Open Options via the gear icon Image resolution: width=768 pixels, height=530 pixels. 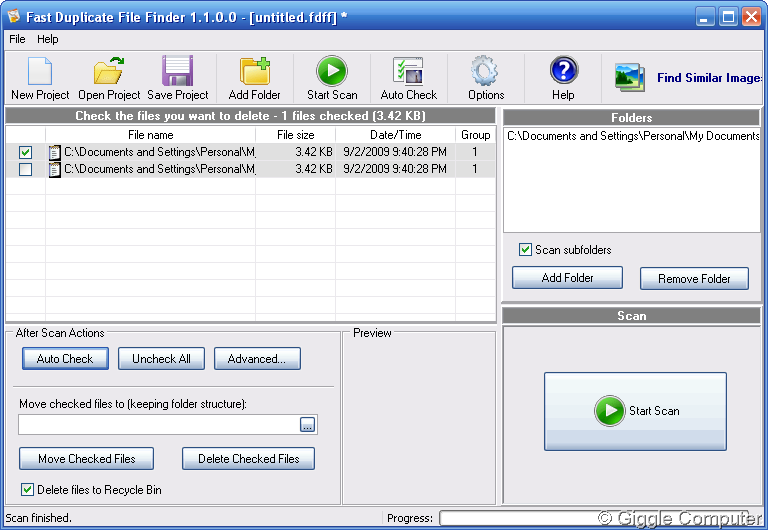(x=485, y=71)
